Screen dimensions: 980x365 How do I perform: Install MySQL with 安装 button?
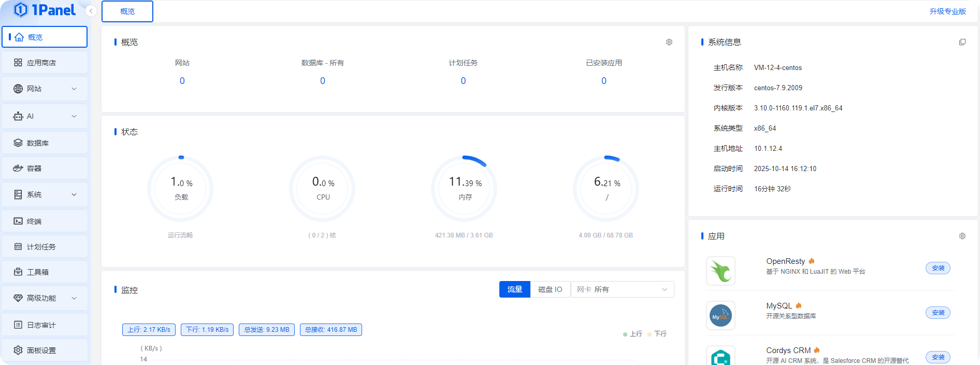click(x=938, y=313)
